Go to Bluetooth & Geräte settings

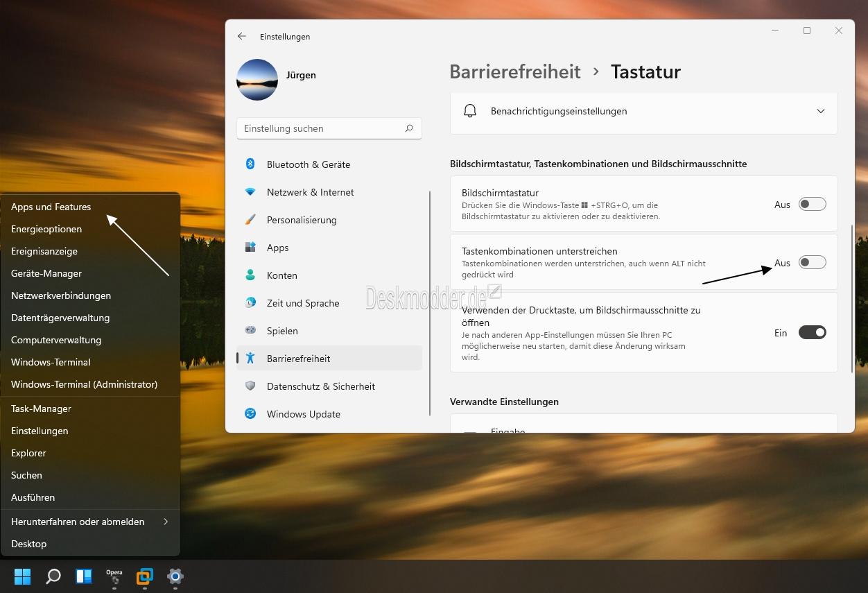tap(329, 164)
